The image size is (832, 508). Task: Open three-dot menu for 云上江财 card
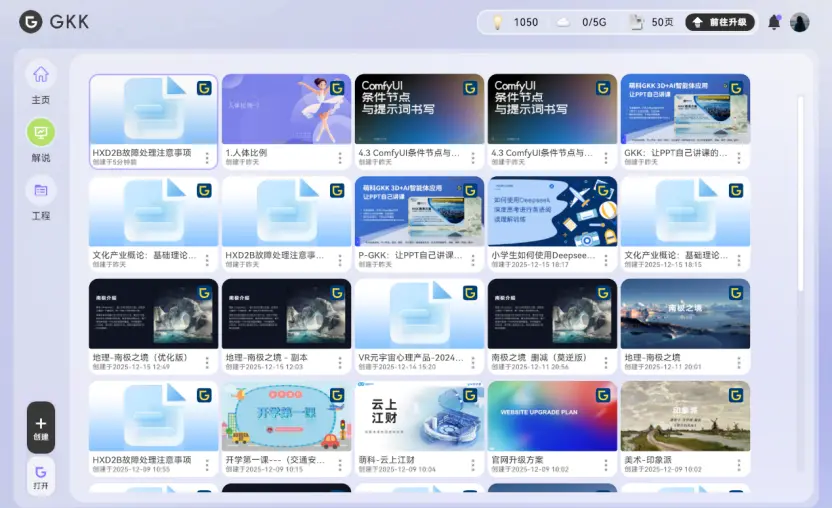[x=473, y=465]
